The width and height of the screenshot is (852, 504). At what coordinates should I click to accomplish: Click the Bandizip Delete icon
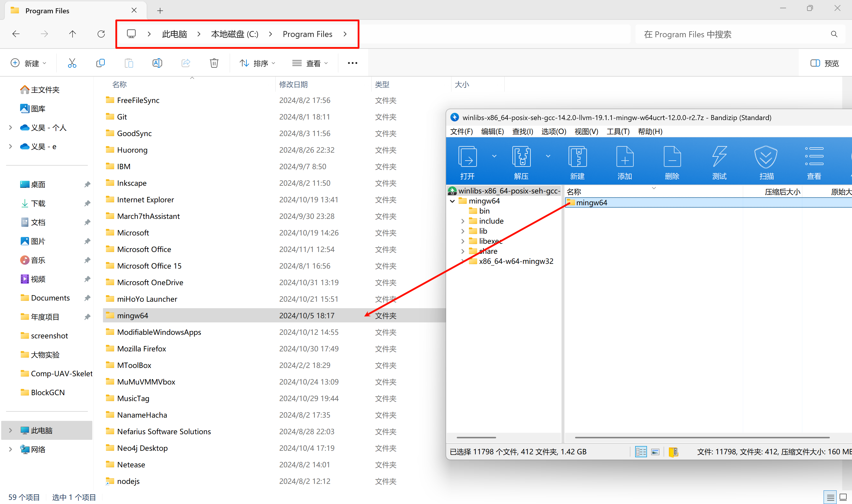[x=672, y=157]
